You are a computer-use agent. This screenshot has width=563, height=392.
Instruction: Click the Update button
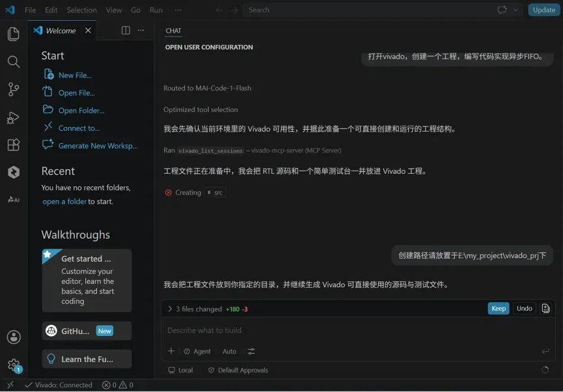[x=543, y=10]
